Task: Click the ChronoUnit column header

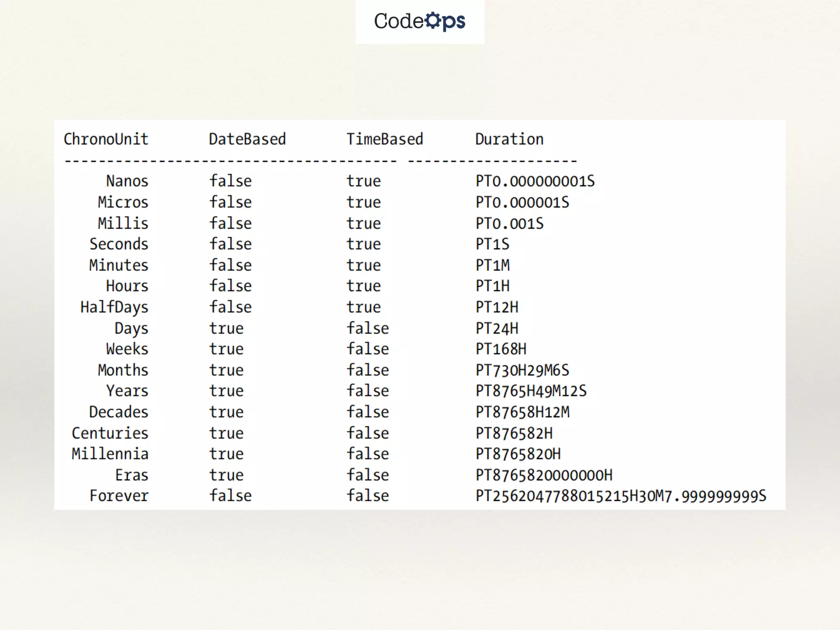Action: [x=106, y=139]
